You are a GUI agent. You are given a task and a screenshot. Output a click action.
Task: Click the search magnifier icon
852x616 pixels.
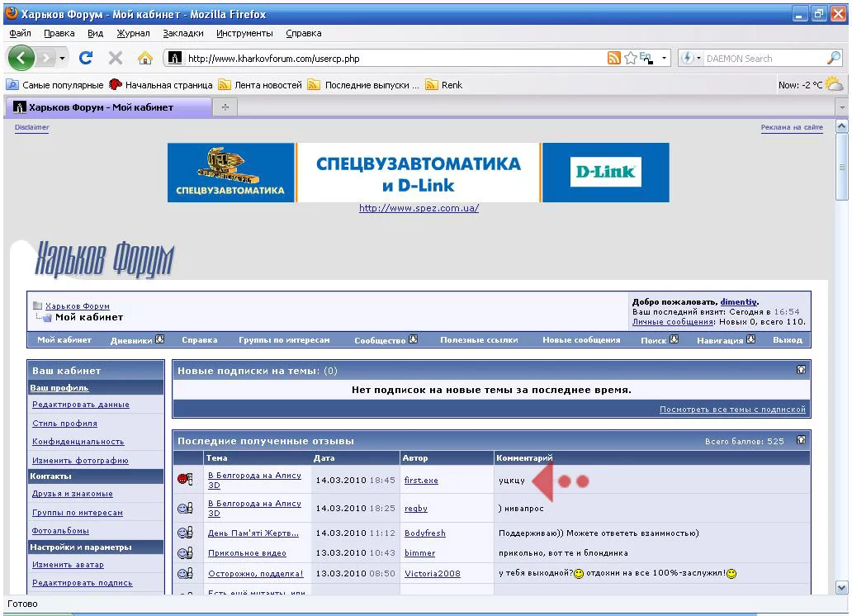pyautogui.click(x=834, y=59)
